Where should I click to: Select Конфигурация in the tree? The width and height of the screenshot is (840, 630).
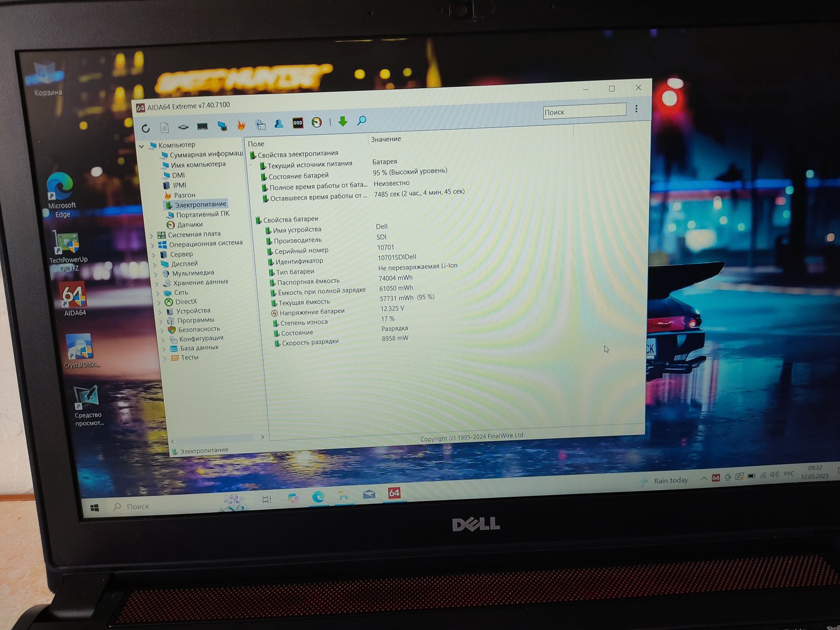coord(196,339)
